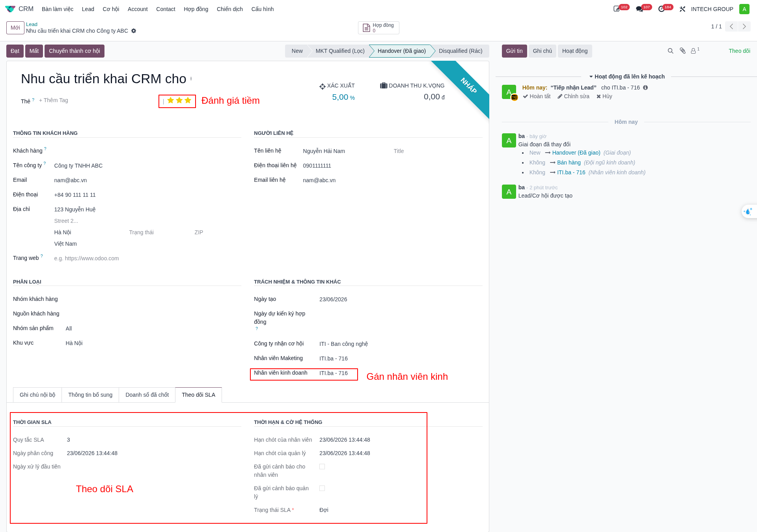Go to next record arrow
The image size is (757, 532).
(x=744, y=26)
